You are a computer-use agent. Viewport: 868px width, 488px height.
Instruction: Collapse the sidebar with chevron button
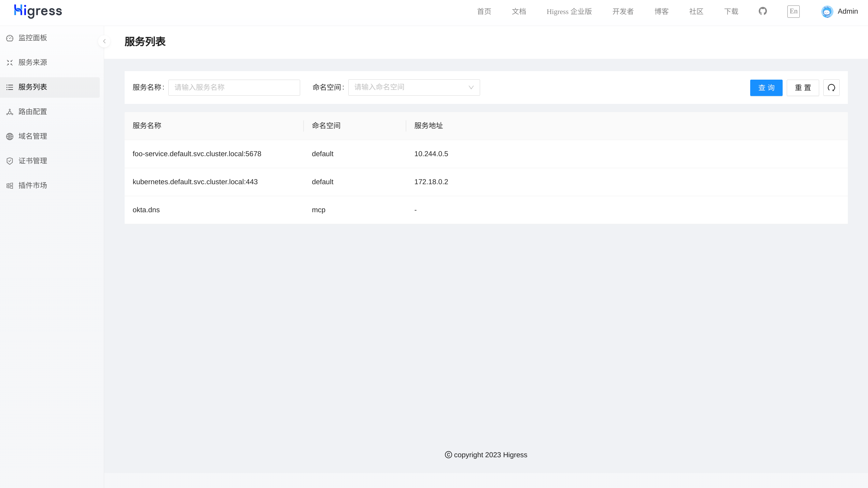tap(104, 41)
